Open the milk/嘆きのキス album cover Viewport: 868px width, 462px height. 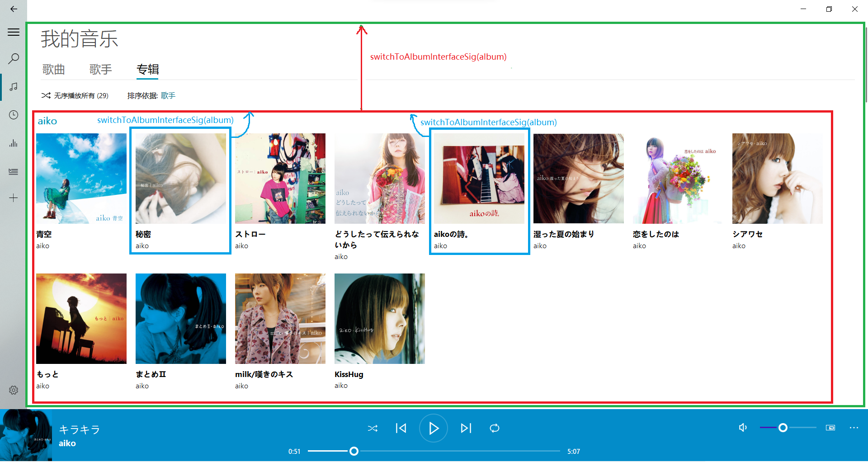[280, 319]
